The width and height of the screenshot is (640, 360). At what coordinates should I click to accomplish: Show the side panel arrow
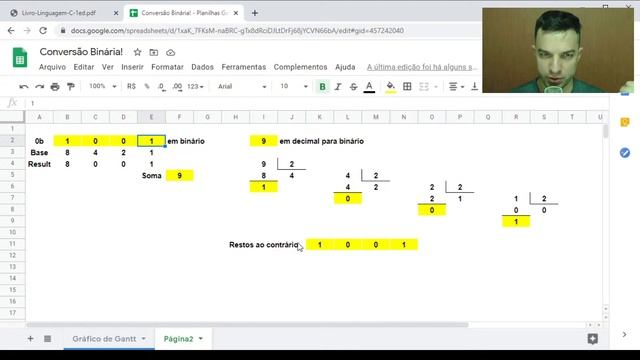(624, 334)
